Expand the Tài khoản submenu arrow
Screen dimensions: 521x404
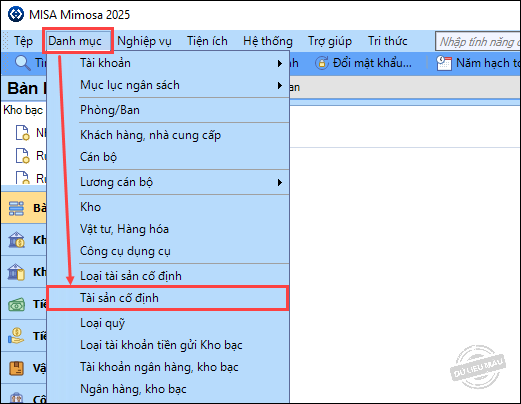click(x=280, y=63)
